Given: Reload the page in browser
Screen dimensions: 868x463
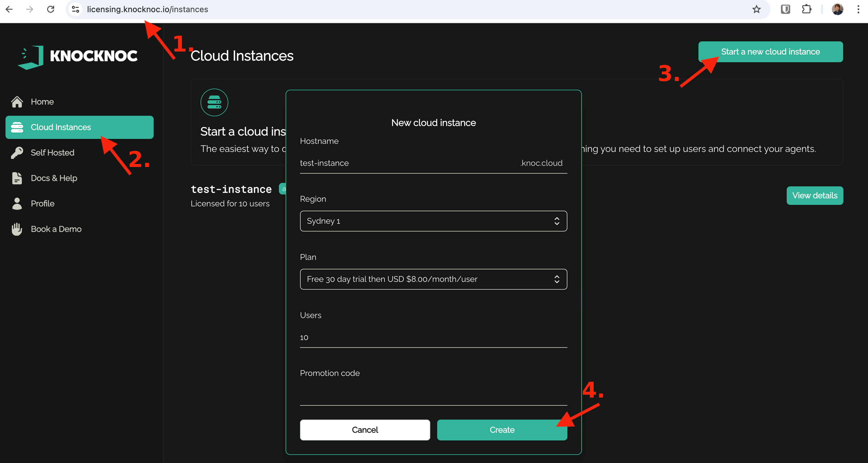Looking at the screenshot, I should coord(51,10).
